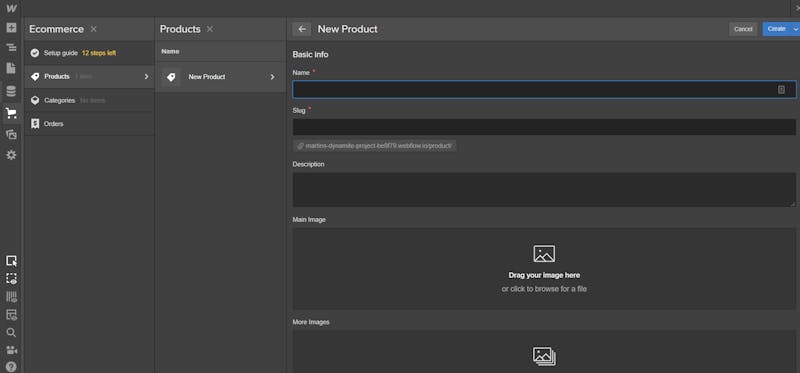The height and width of the screenshot is (373, 800).
Task: Open the Pages panel icon
Action: pyautogui.click(x=11, y=68)
